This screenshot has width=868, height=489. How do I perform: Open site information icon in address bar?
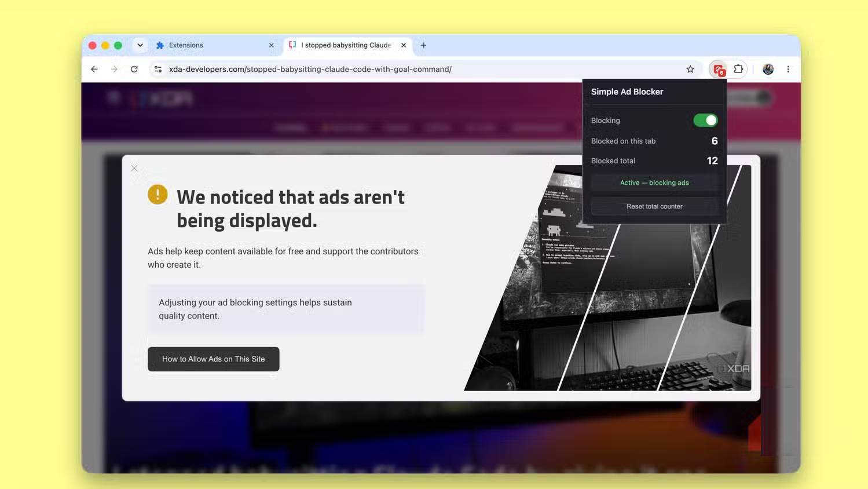[158, 69]
